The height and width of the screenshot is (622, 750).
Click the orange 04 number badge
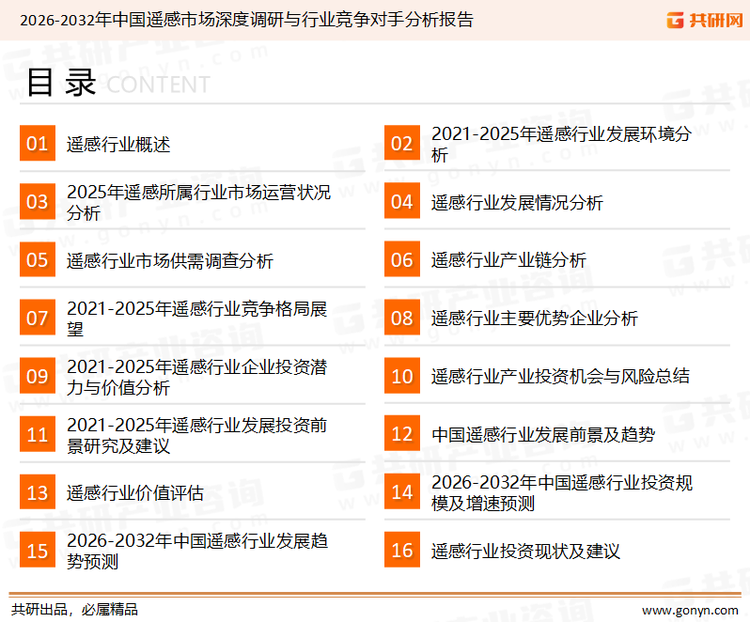coord(402,201)
